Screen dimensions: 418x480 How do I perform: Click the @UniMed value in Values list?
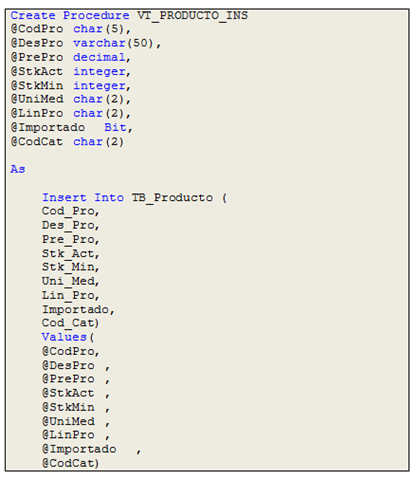[x=68, y=421]
